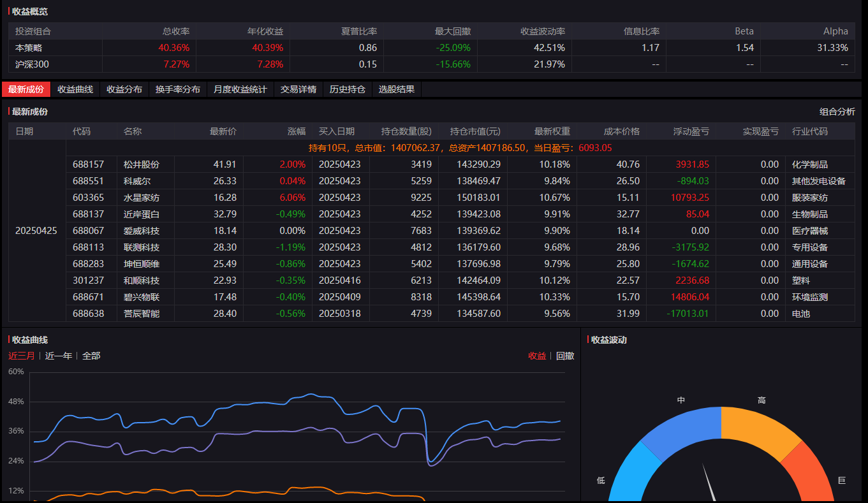Switch to the 收益曲线 tab
The height and width of the screenshot is (503, 868).
coord(75,89)
